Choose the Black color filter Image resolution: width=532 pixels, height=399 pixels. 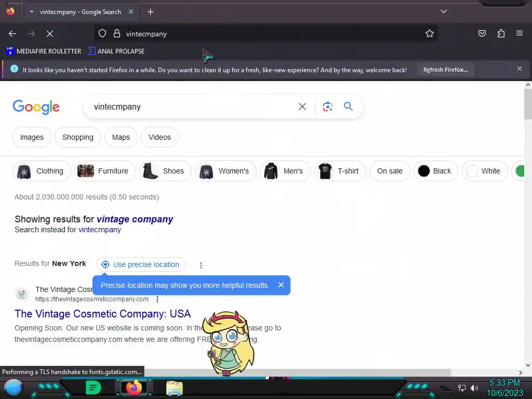click(436, 171)
